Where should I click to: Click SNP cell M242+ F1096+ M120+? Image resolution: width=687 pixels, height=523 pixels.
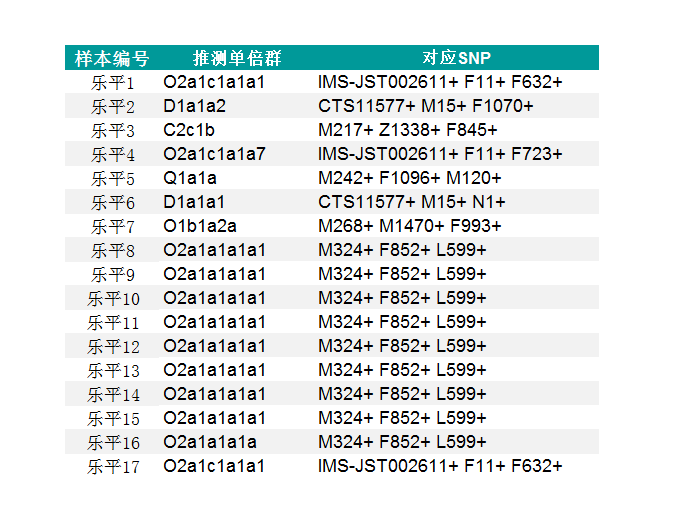pyautogui.click(x=410, y=178)
